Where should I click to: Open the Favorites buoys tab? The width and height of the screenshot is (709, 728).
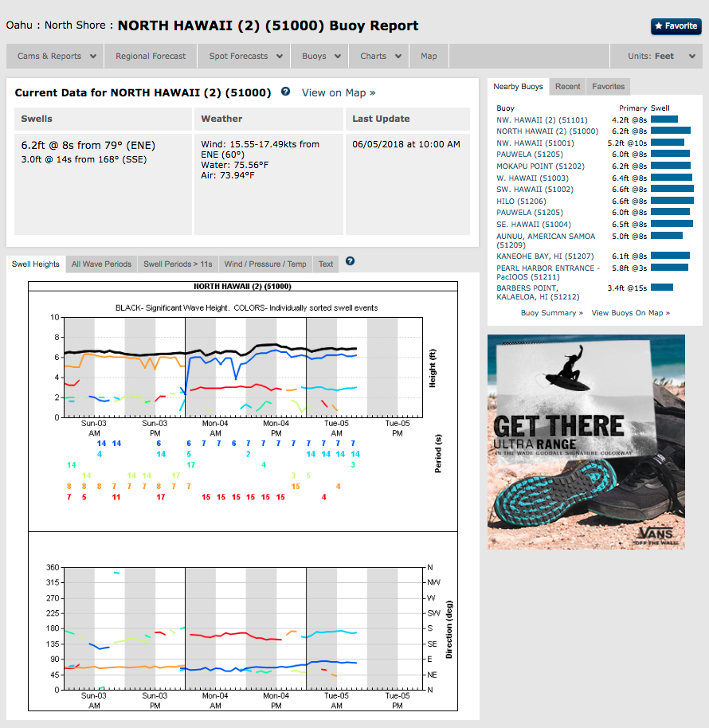(608, 86)
